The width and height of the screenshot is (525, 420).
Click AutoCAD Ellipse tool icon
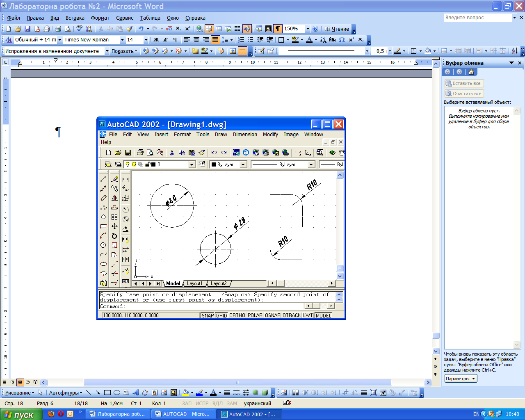tap(103, 264)
